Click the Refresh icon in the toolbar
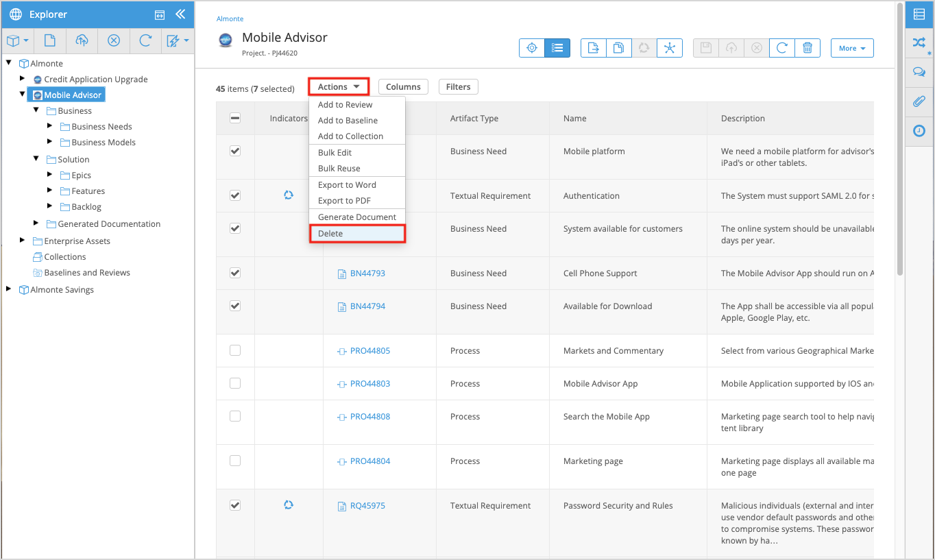The width and height of the screenshot is (935, 560). pos(781,48)
